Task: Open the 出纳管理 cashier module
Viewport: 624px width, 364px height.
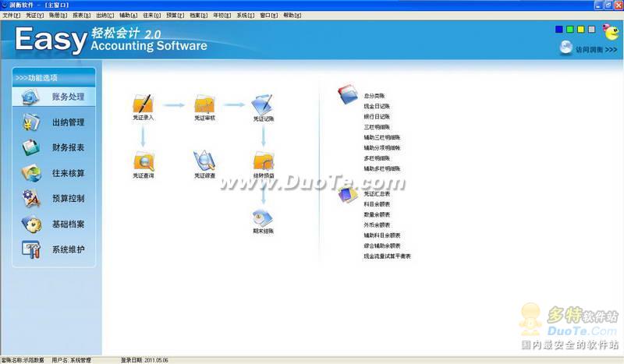Action: (x=54, y=122)
